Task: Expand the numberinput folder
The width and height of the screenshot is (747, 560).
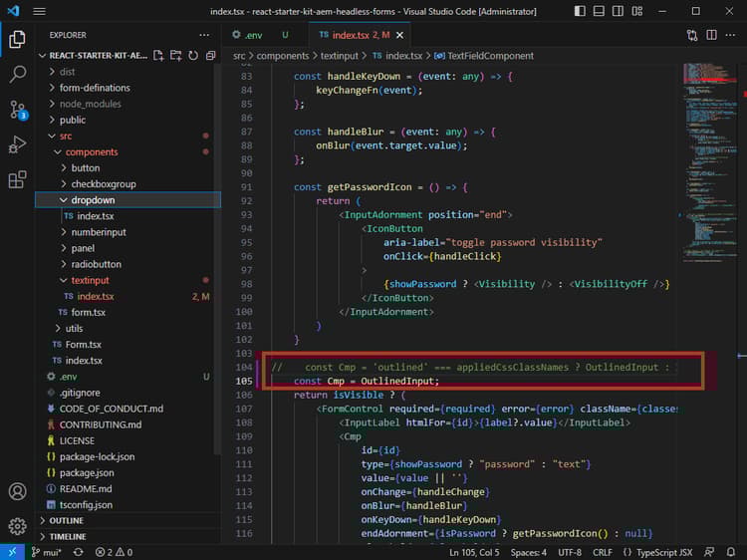Action: coord(99,232)
